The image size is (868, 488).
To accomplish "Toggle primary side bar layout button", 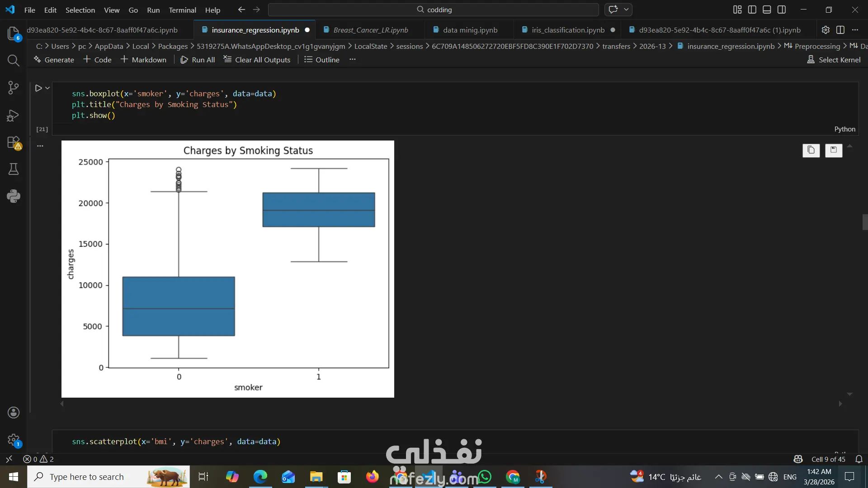I will point(752,9).
